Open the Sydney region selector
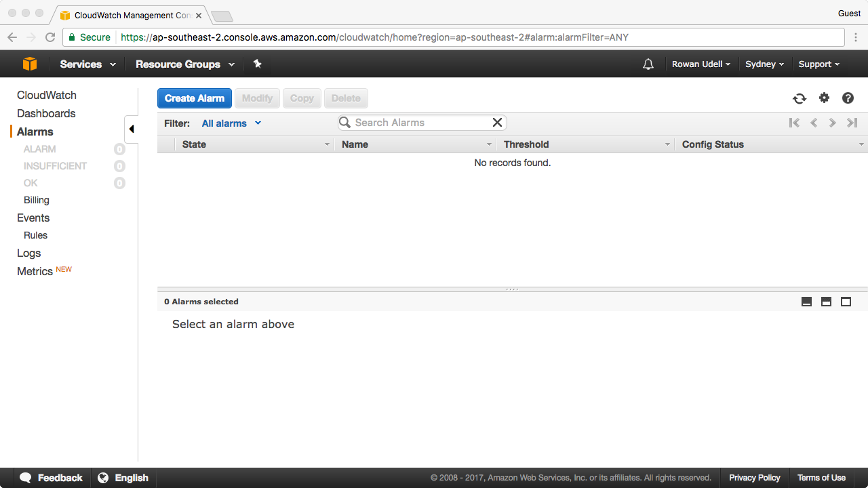868x488 pixels. [x=764, y=64]
